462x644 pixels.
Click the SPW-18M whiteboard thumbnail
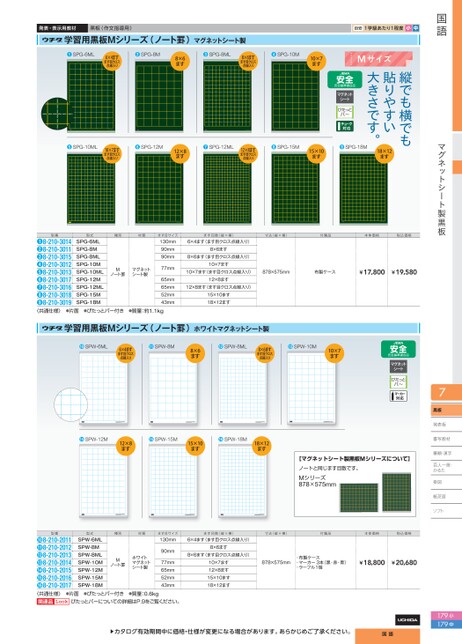(x=242, y=481)
